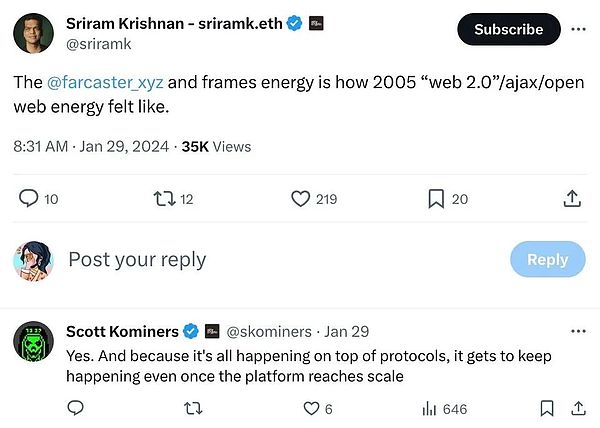Open Scott Kominers' avatar
Viewport: 600px width, 428px height.
pos(33,342)
